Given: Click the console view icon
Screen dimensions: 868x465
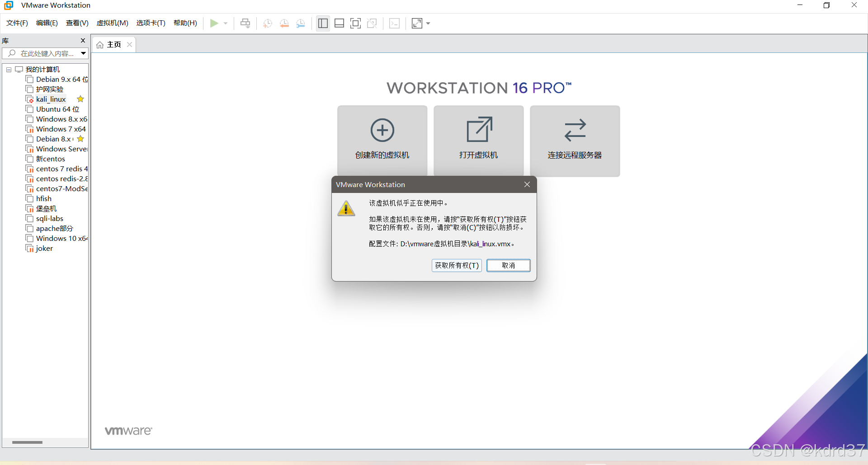Looking at the screenshot, I should point(394,23).
